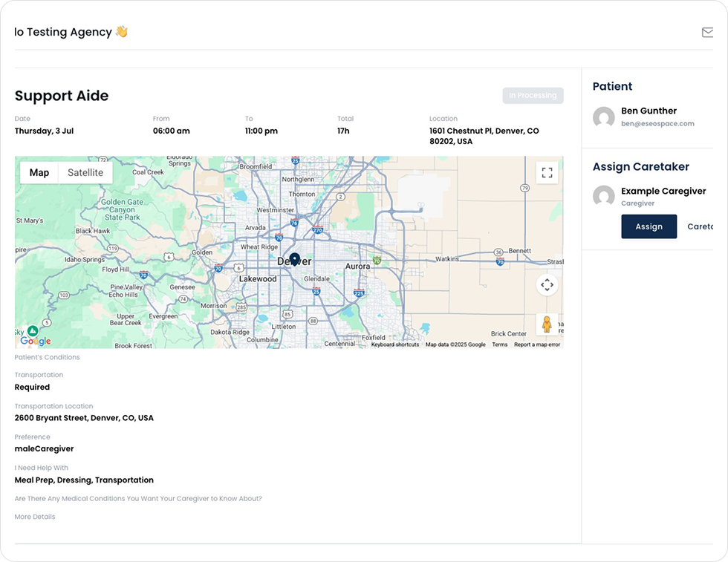Viewport: 728px width, 562px height.
Task: Assign the Example Caregiver
Action: [649, 226]
